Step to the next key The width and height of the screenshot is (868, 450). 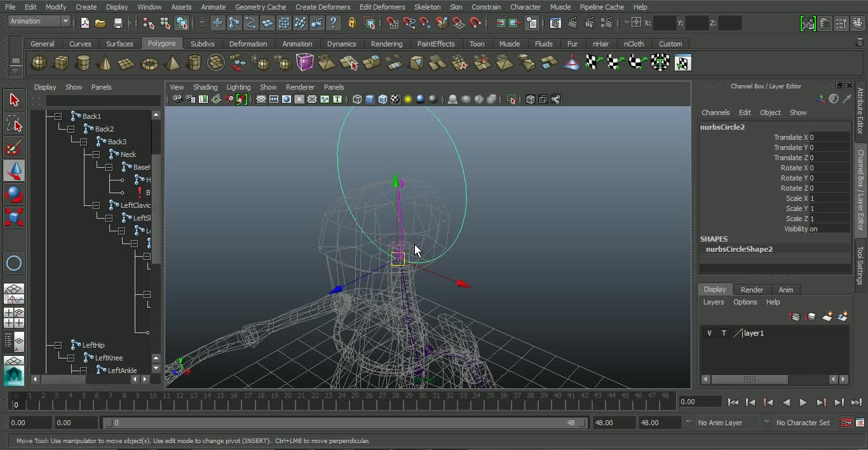(x=821, y=402)
